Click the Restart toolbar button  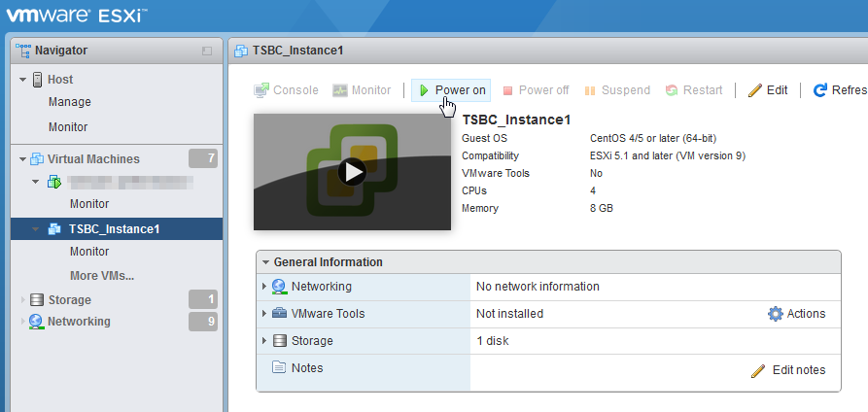tap(694, 90)
